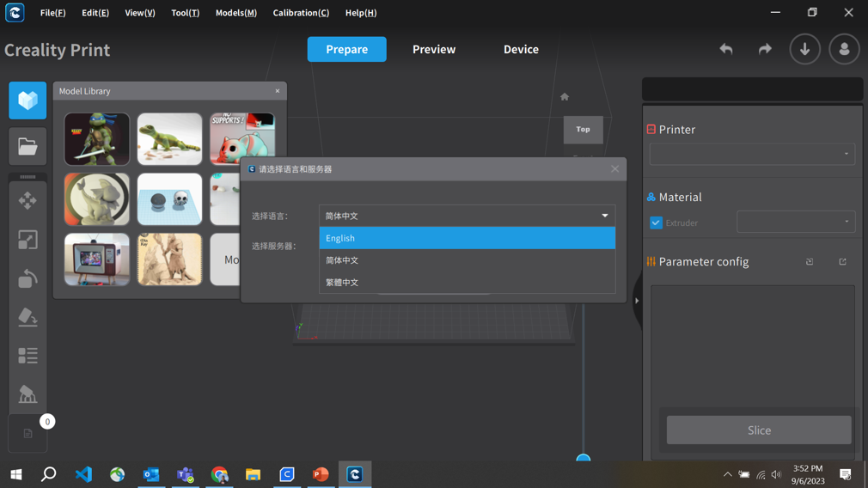Viewport: 868px width, 488px height.
Task: Click the export icon next to Parameter config
Action: tap(842, 262)
